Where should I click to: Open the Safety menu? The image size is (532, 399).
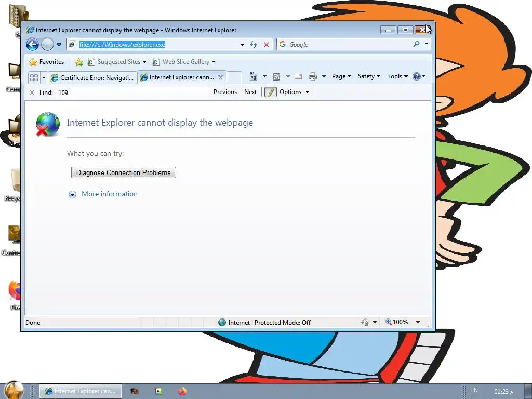click(369, 76)
